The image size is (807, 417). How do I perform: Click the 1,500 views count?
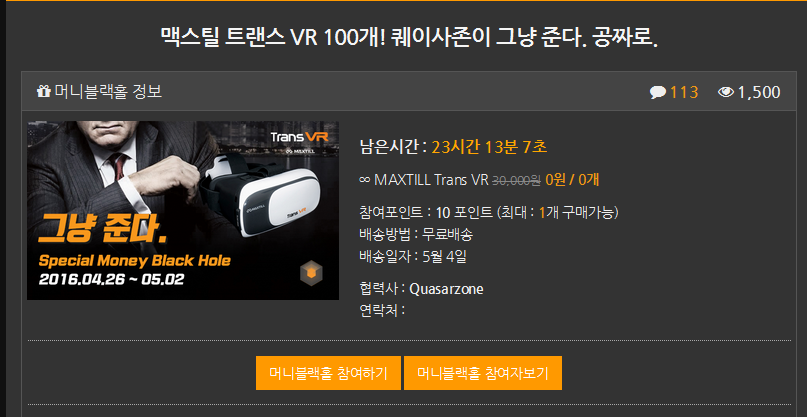click(x=759, y=92)
